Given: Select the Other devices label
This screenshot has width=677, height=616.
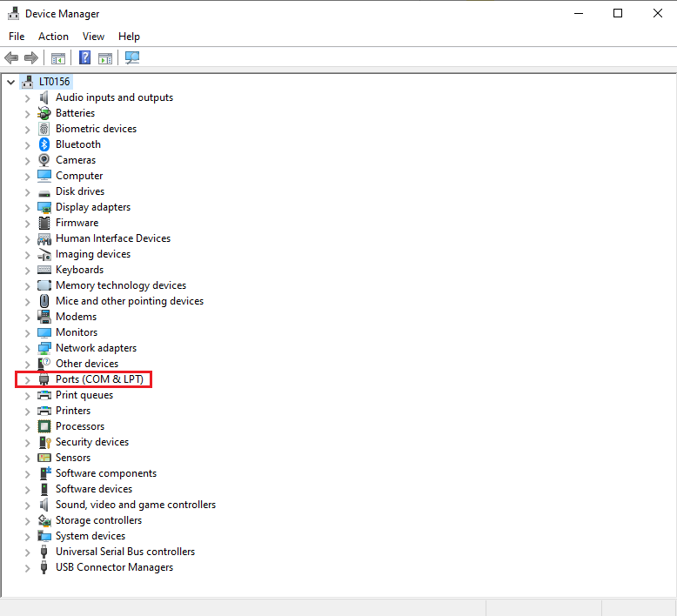Looking at the screenshot, I should (87, 364).
